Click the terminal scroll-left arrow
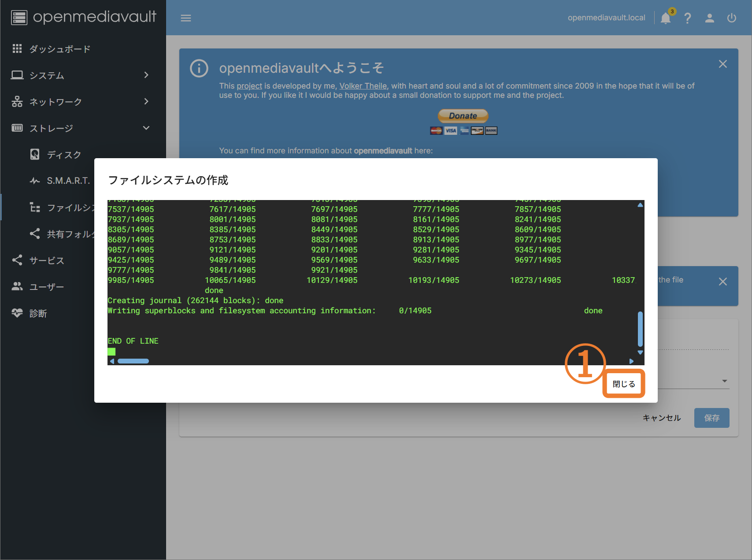This screenshot has width=752, height=560. click(112, 361)
